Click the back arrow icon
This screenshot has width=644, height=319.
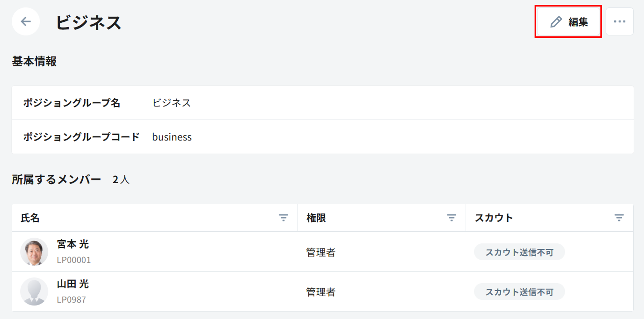(x=26, y=22)
